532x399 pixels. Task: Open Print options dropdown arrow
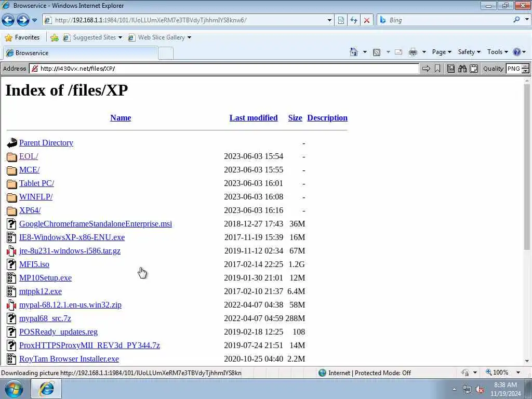[424, 52]
